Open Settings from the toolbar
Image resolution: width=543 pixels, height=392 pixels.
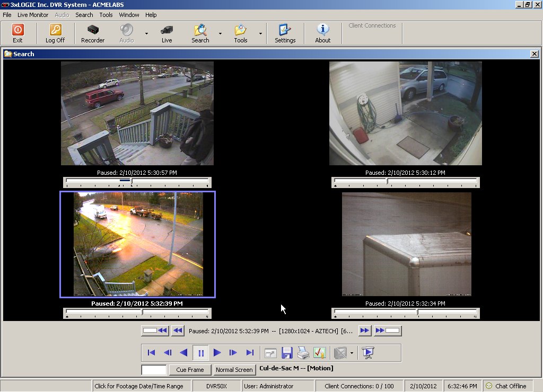[285, 33]
